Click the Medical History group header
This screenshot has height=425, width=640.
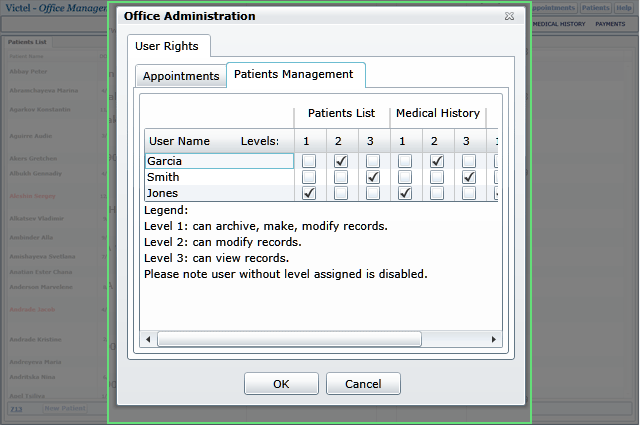coord(438,113)
